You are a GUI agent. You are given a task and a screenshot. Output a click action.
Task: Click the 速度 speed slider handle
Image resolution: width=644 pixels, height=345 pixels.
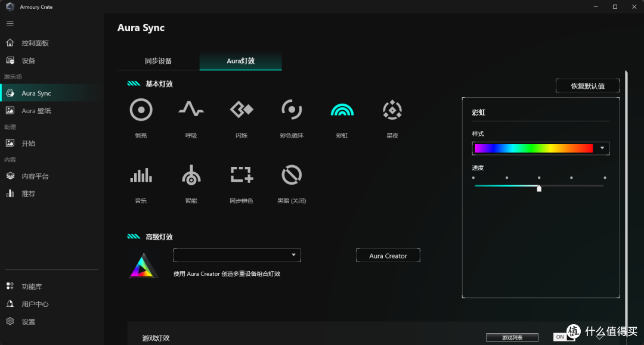539,188
